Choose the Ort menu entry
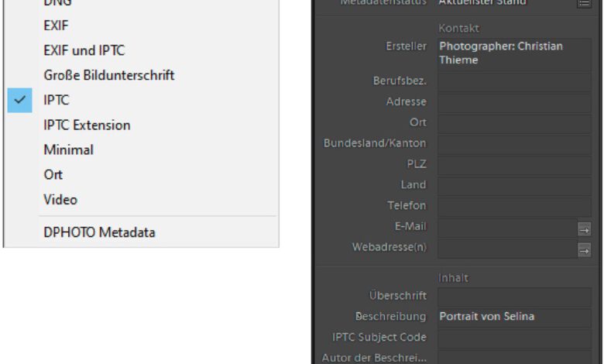 point(53,174)
